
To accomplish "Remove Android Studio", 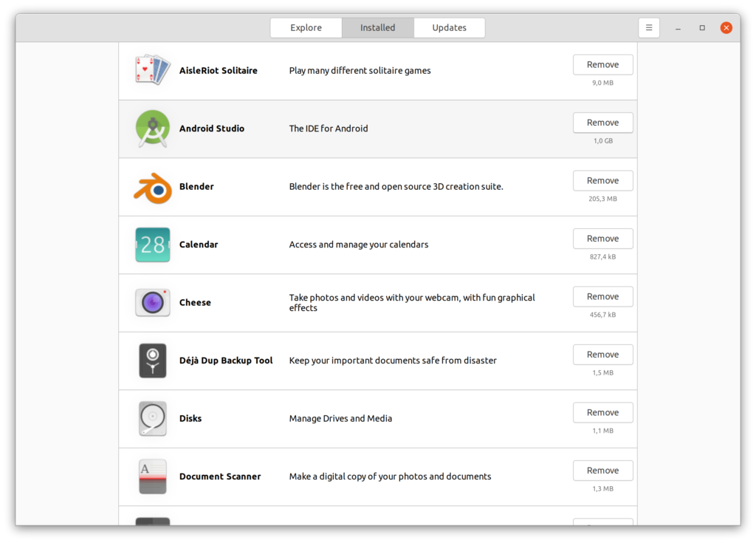I will 602,123.
